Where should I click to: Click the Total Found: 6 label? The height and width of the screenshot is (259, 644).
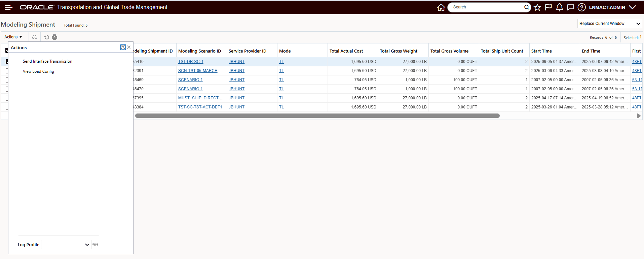click(76, 25)
